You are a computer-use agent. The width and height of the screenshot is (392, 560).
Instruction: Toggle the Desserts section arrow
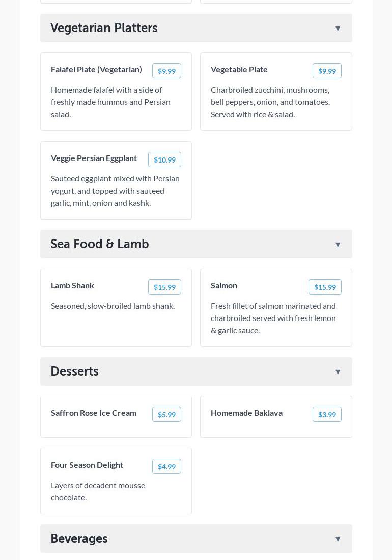[x=338, y=372]
